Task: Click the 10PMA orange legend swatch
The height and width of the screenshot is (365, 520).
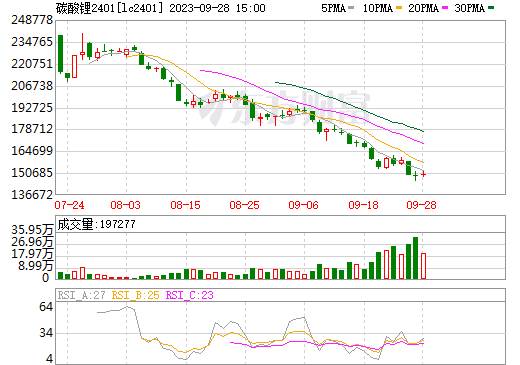Action: [399, 8]
